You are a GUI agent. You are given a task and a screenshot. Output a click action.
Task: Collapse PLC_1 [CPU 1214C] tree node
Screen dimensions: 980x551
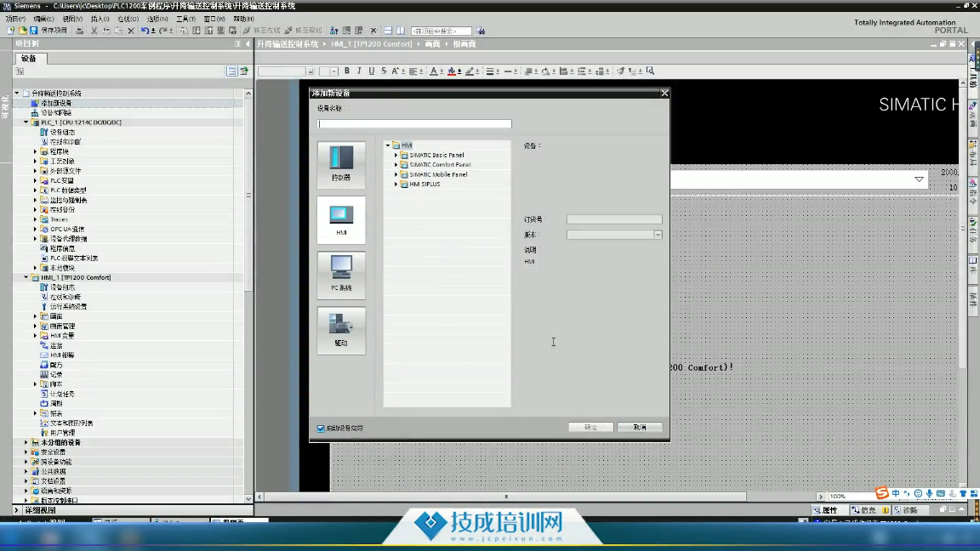pos(26,122)
